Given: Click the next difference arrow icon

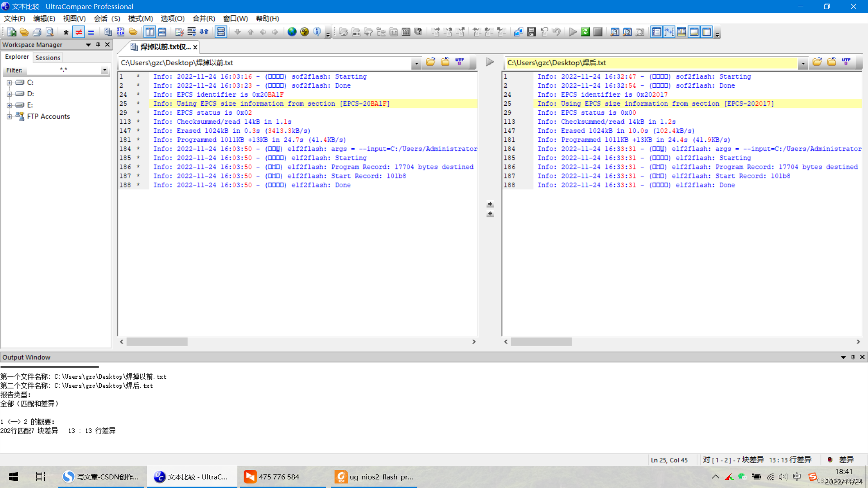Looking at the screenshot, I should point(238,32).
